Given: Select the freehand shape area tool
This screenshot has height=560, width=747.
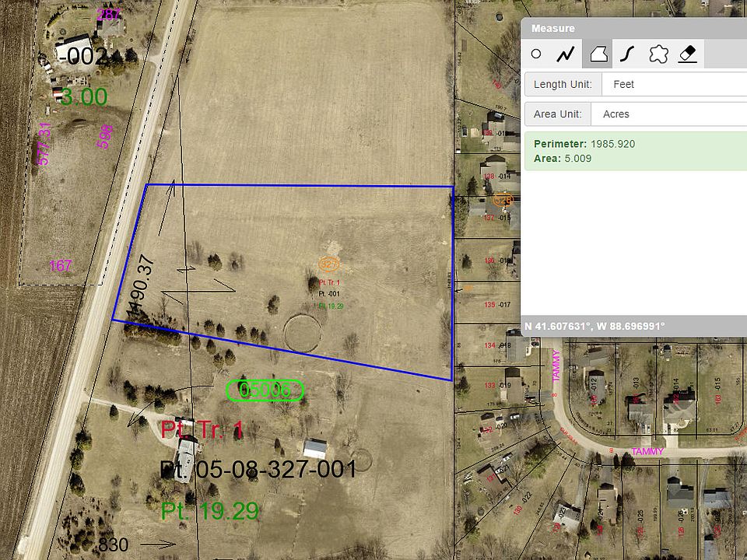Looking at the screenshot, I should tap(658, 54).
